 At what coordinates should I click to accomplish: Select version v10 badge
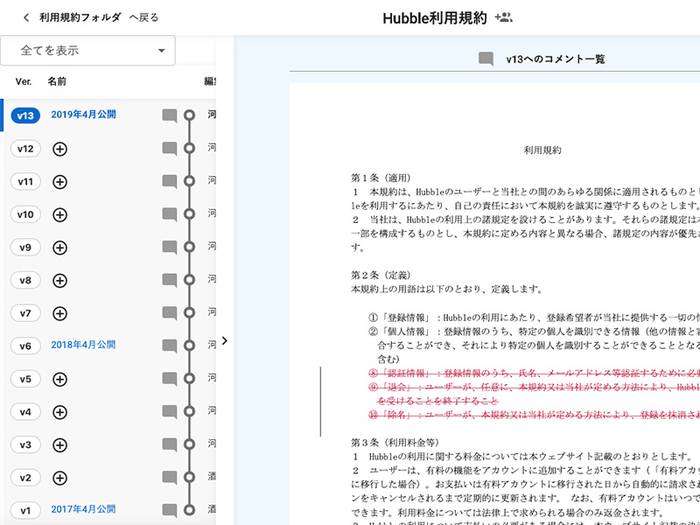click(x=25, y=215)
